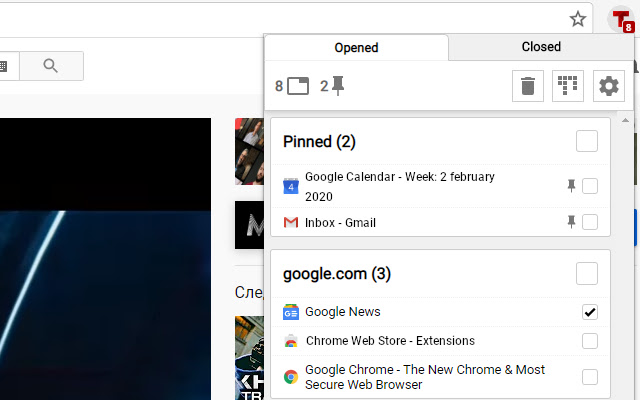Open extension settings gear icon
Screen dimensions: 640x400
(x=609, y=86)
